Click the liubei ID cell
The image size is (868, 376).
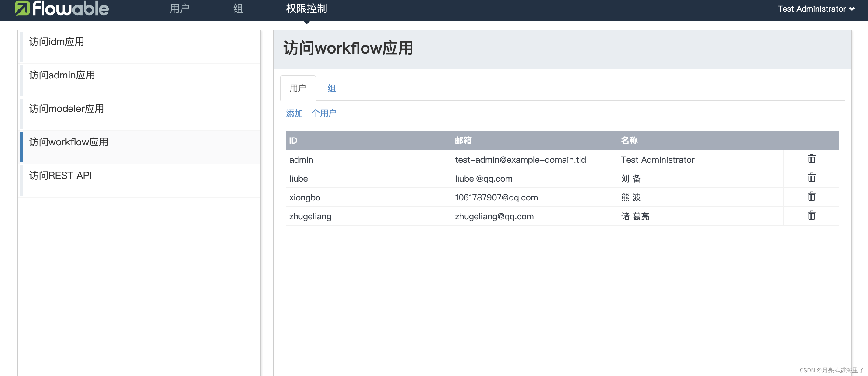click(x=369, y=178)
